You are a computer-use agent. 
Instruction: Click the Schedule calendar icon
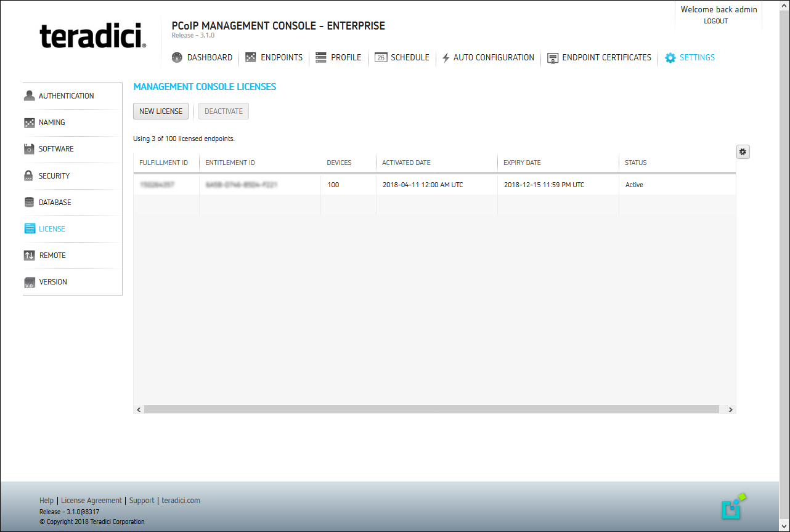tap(381, 57)
